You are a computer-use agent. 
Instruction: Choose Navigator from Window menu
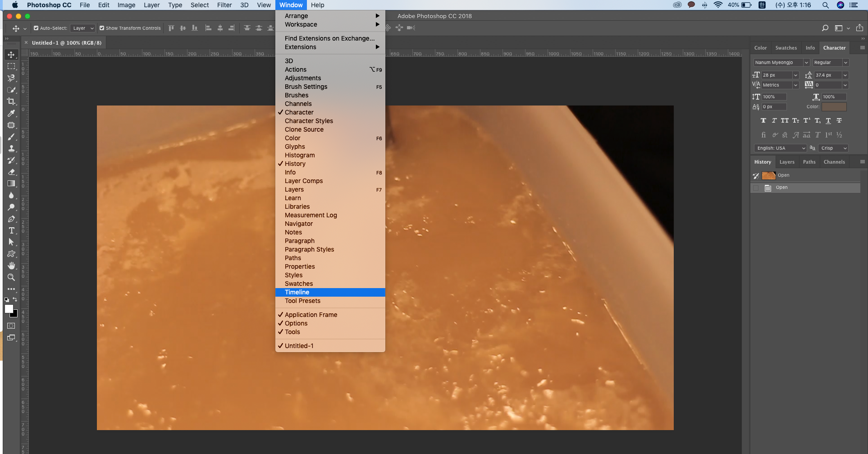pos(330,224)
